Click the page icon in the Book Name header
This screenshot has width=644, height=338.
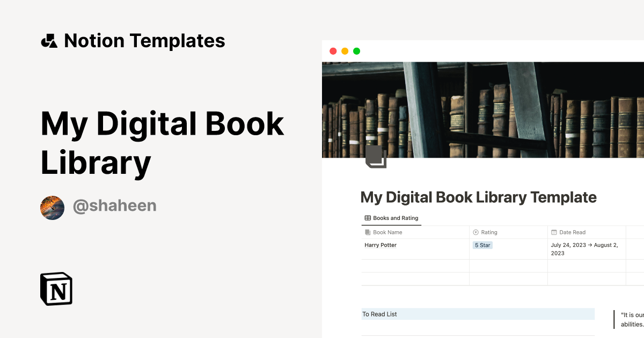368,232
